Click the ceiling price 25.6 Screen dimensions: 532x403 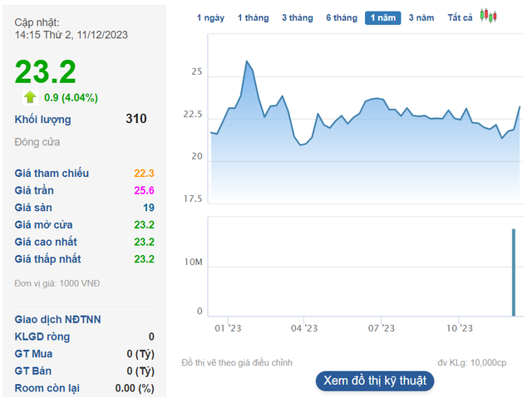click(144, 190)
